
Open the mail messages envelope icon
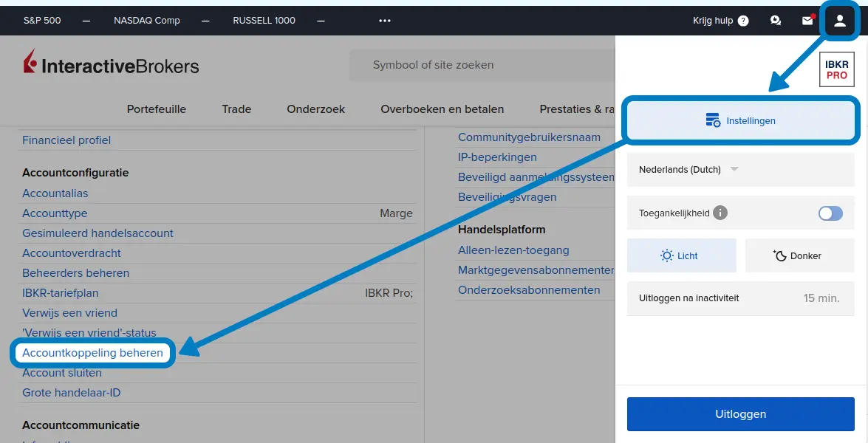(x=807, y=21)
